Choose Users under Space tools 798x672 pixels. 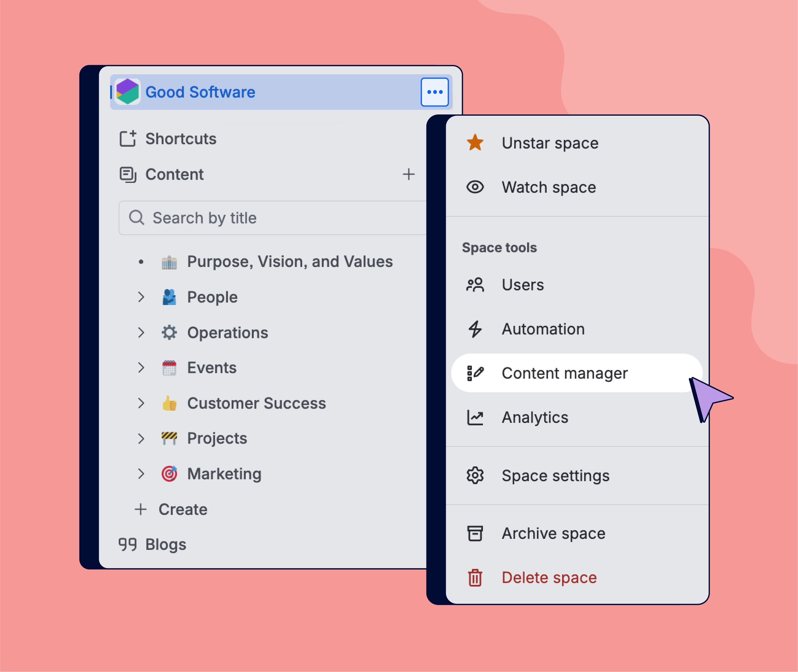tap(522, 285)
